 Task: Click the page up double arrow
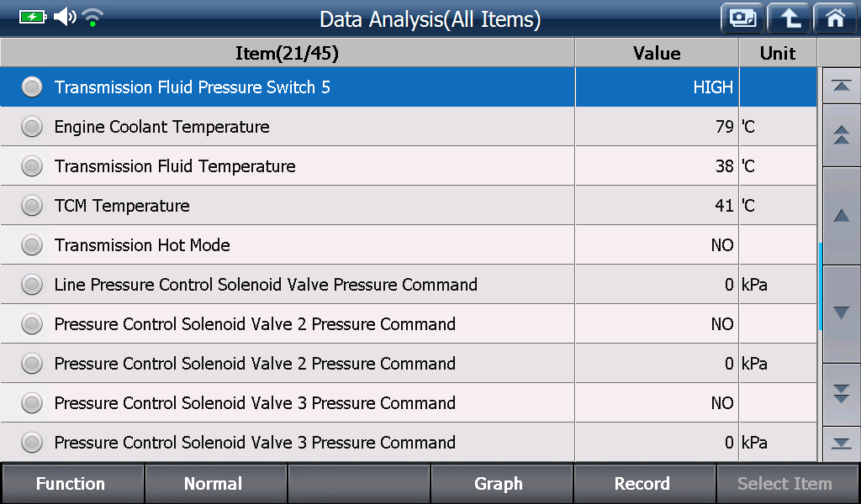[x=841, y=135]
